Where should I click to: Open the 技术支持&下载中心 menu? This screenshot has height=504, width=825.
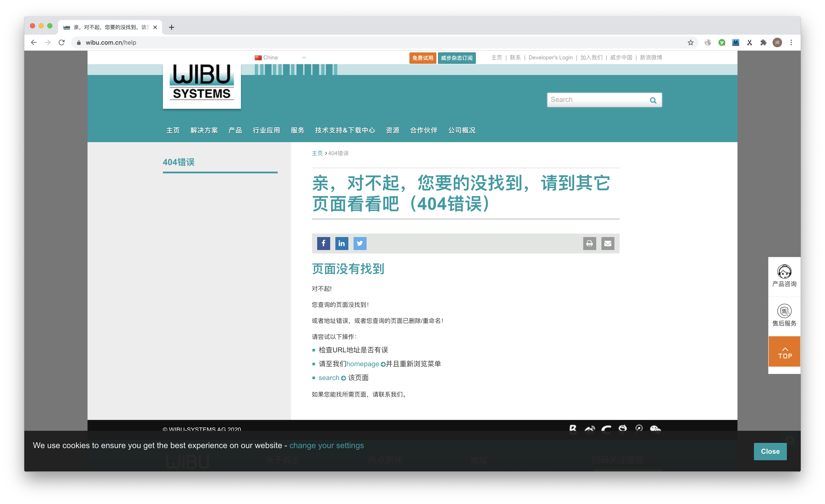click(345, 130)
